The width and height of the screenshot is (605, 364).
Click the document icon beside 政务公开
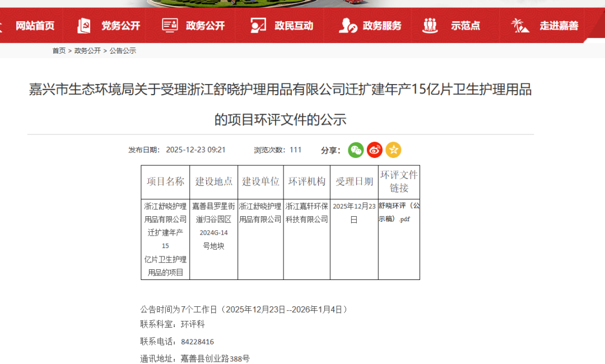coord(170,25)
